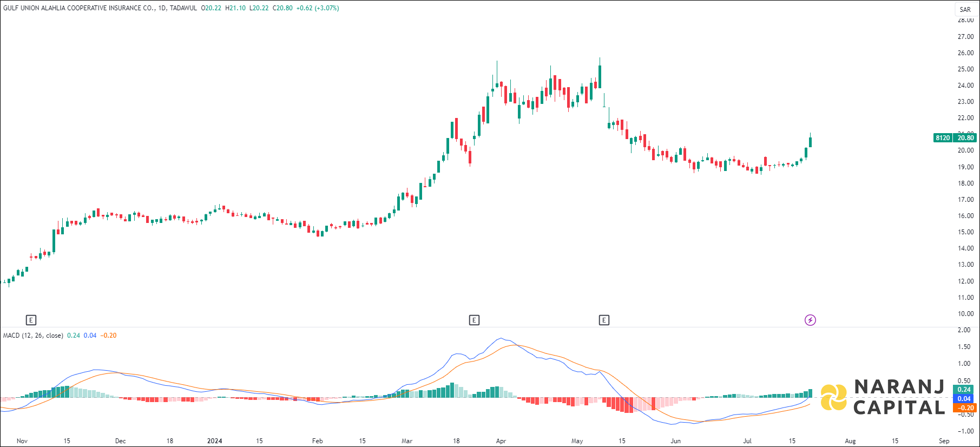Click the chart title Gulf Union Alahlia
Image resolution: width=980 pixels, height=447 pixels.
(x=79, y=8)
